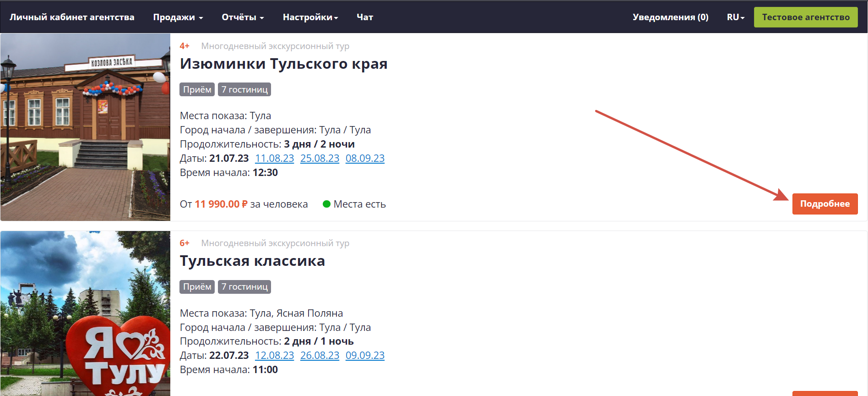Screen dimensions: 868x396
Task: Expand the Отчёты dropdown menu
Action: [243, 17]
